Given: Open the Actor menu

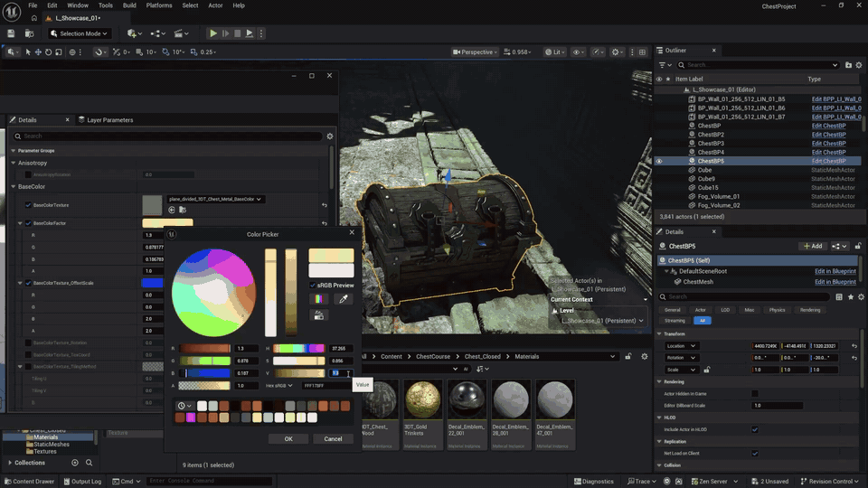Looking at the screenshot, I should pyautogui.click(x=215, y=5).
